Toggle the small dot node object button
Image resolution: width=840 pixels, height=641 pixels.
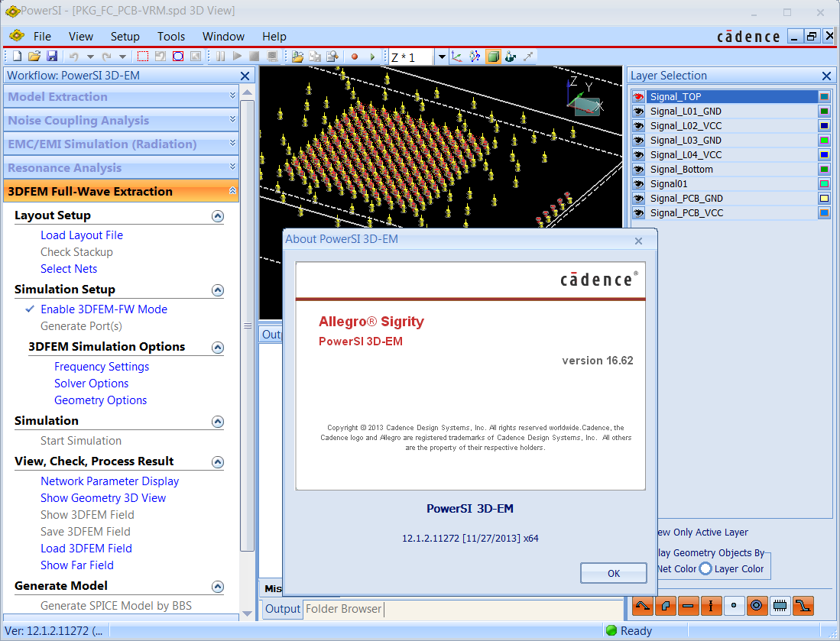734,606
